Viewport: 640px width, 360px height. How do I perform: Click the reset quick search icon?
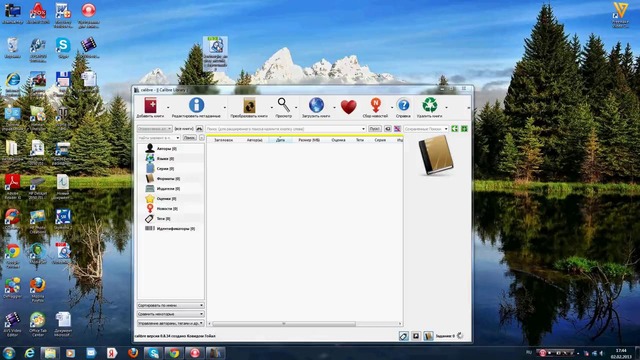pos(387,129)
